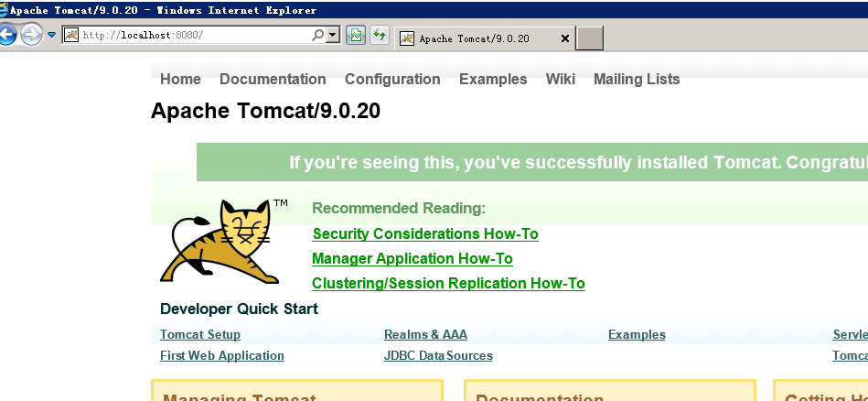Click the Tomcat icon on browser tab
868x401 pixels.
(407, 38)
